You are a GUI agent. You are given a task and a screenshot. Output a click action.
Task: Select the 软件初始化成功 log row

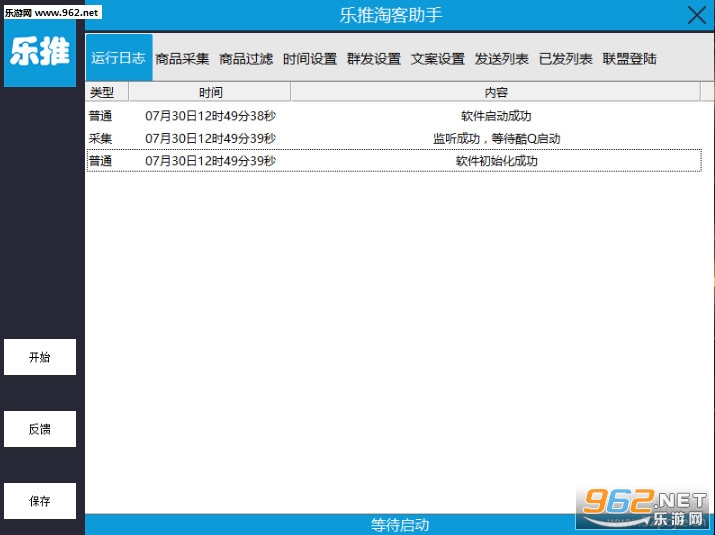click(394, 161)
